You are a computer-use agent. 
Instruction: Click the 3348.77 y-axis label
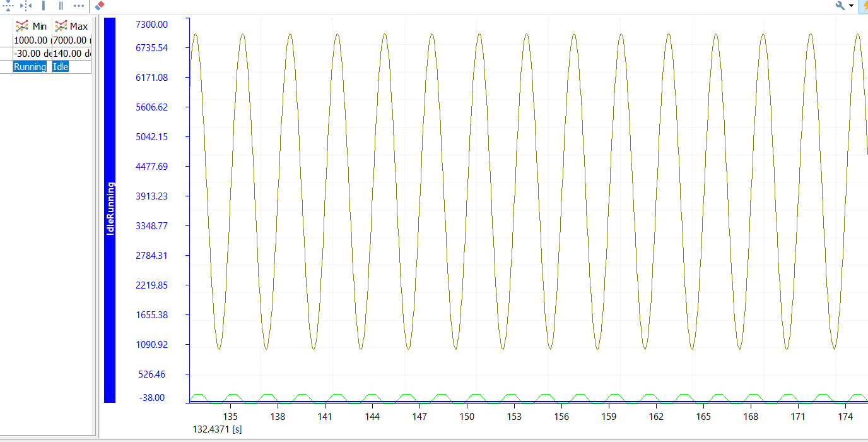click(x=151, y=225)
